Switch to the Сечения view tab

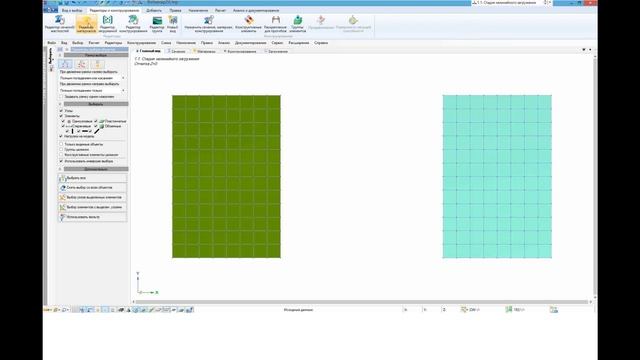point(176,51)
